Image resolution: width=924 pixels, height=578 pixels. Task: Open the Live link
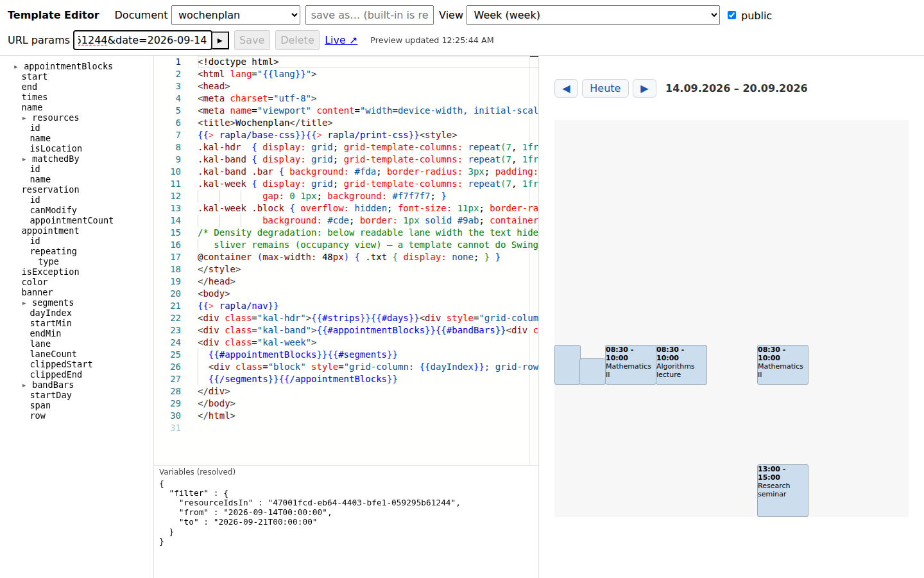coord(341,40)
